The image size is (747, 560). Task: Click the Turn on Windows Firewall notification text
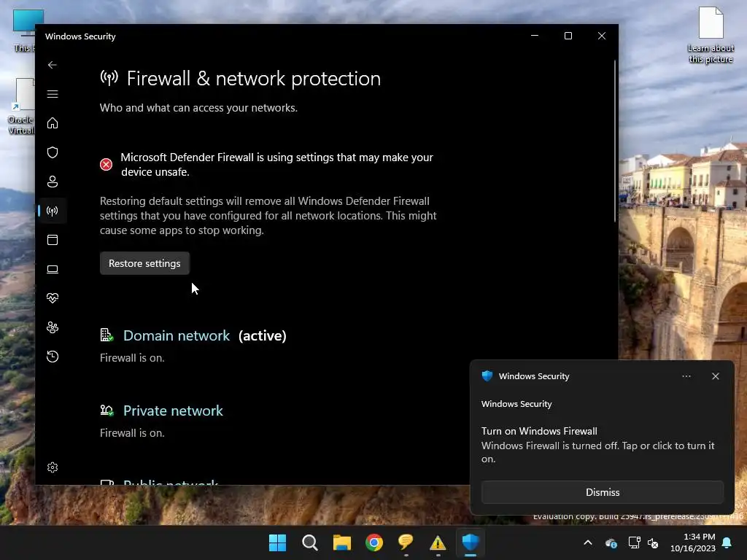pyautogui.click(x=539, y=431)
